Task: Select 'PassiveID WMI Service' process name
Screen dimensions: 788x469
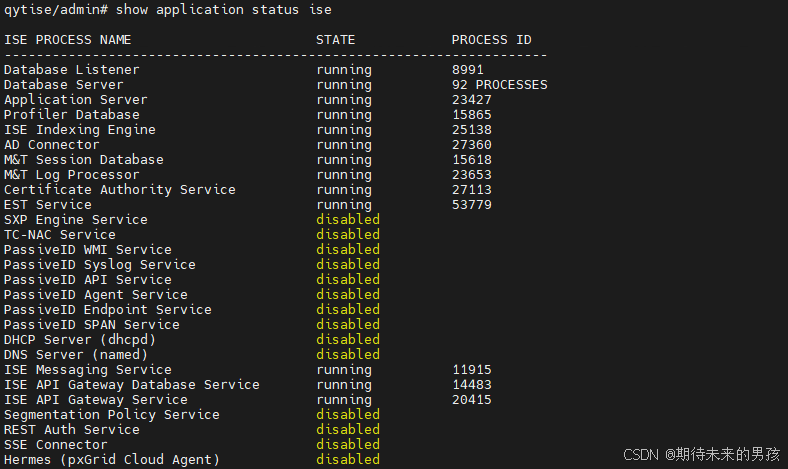Action: pos(88,250)
